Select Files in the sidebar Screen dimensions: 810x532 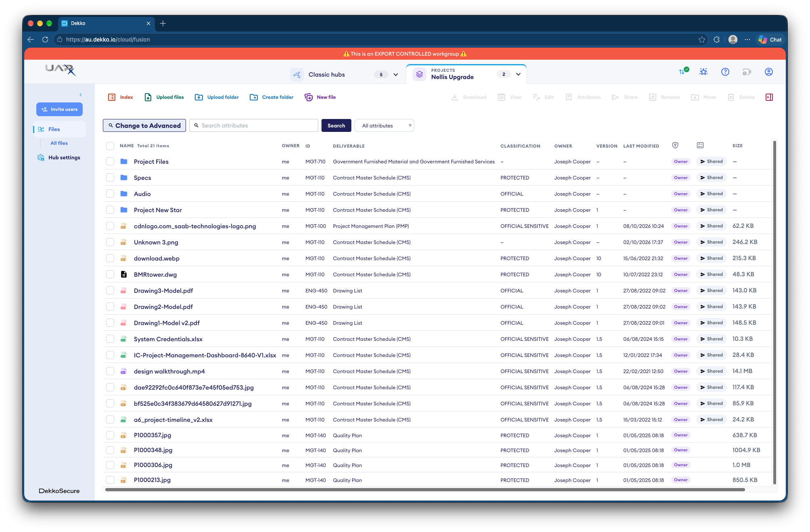tap(59, 129)
